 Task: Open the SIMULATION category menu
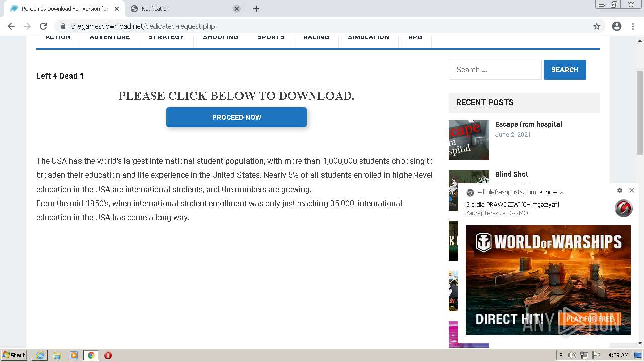[368, 37]
